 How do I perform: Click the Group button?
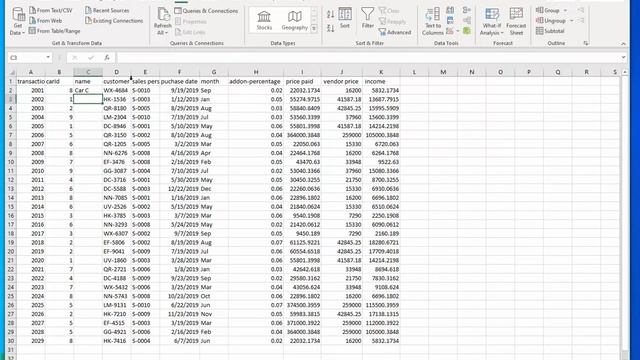click(548, 10)
